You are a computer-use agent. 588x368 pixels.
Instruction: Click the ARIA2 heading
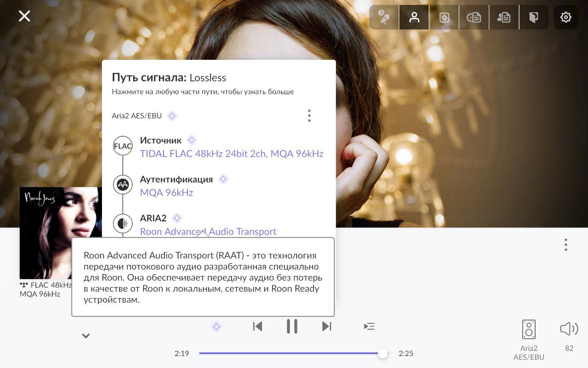coord(153,218)
